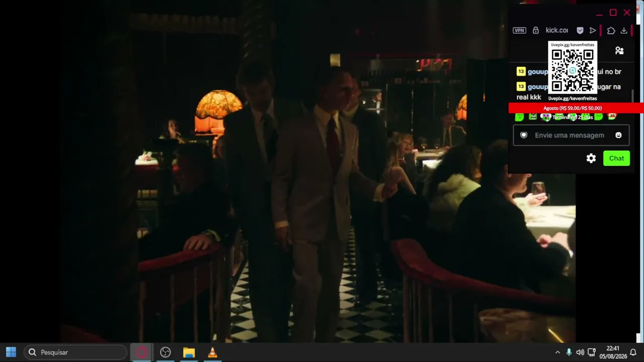Viewport: 644px width, 362px height.
Task: Close the browser window
Action: (627, 13)
